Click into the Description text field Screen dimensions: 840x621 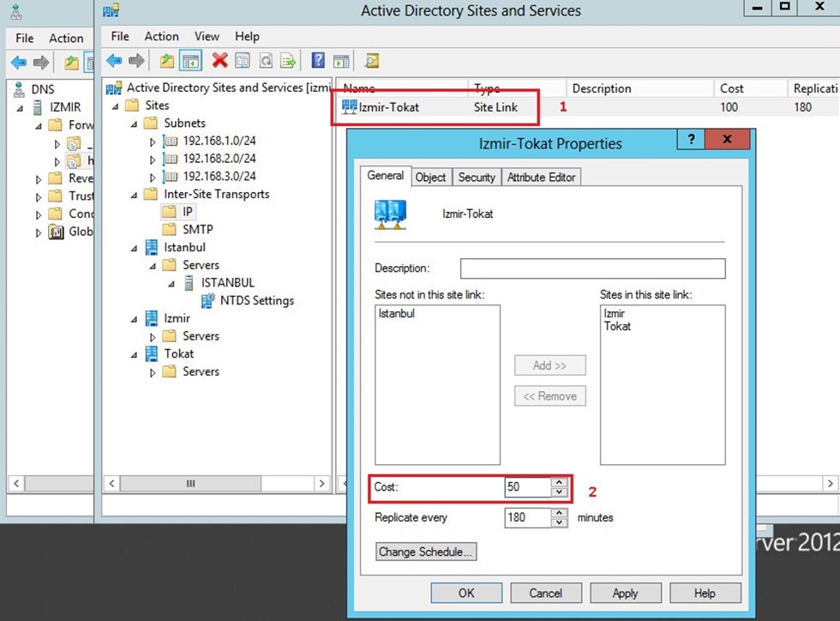[x=592, y=268]
